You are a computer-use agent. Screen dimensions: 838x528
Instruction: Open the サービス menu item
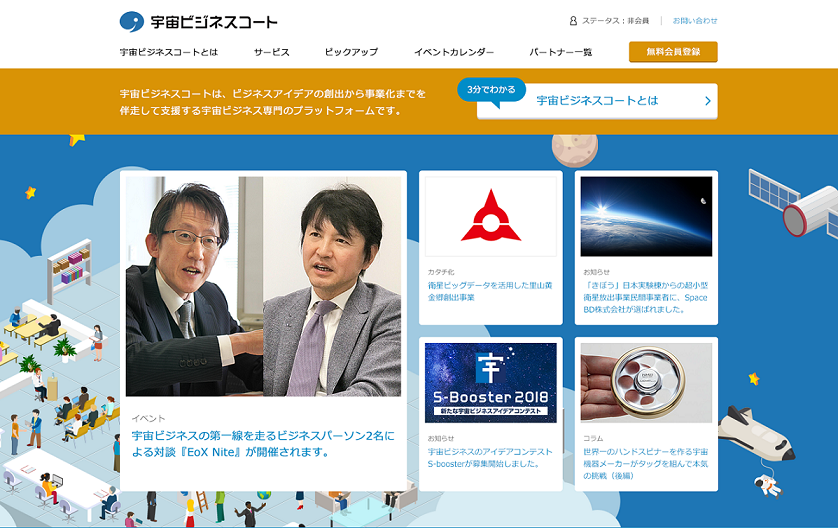click(x=271, y=52)
